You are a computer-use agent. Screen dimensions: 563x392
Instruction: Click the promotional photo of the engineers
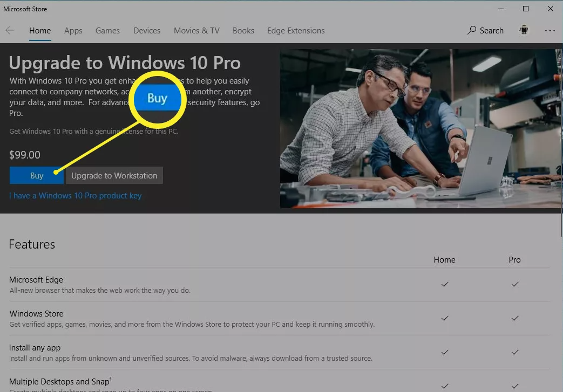pyautogui.click(x=420, y=128)
